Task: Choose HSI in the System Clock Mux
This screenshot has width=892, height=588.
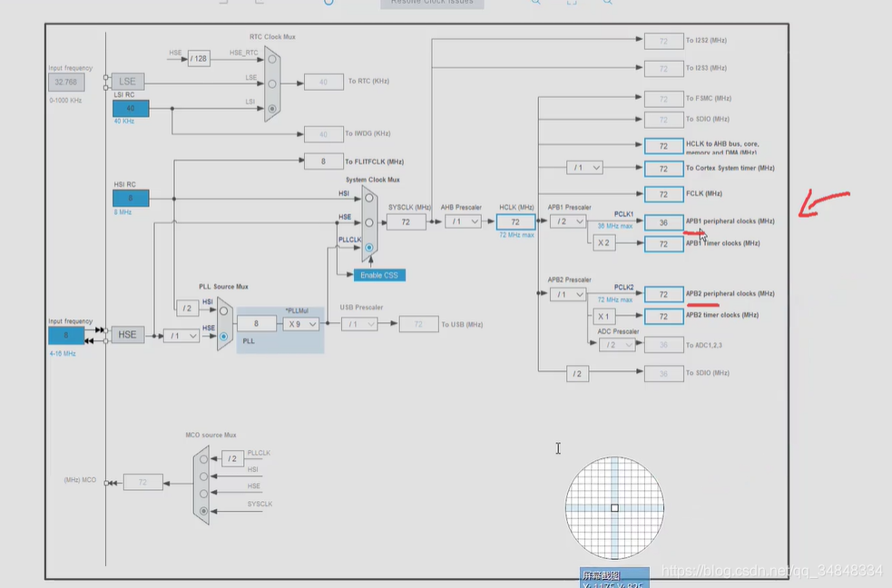Action: [x=369, y=198]
